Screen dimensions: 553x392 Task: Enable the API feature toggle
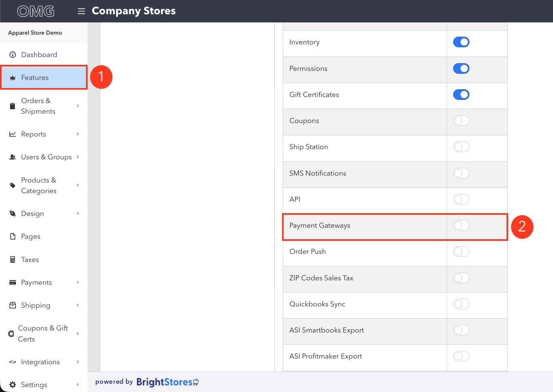coord(461,199)
